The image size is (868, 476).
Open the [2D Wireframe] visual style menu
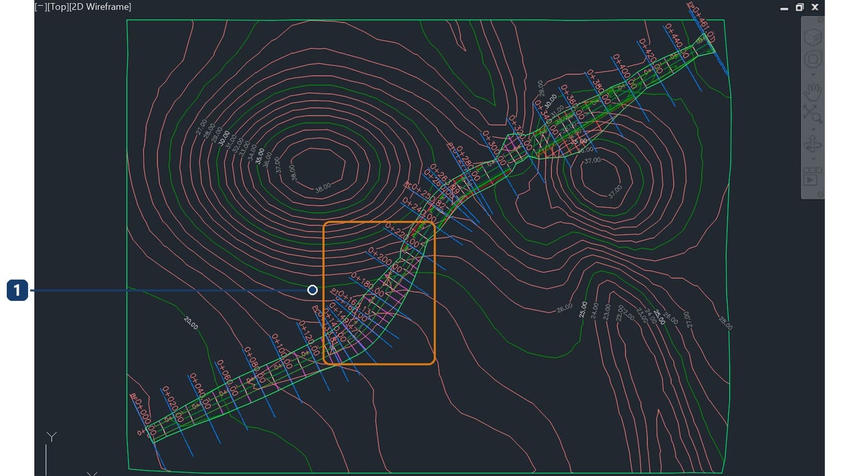(x=101, y=7)
